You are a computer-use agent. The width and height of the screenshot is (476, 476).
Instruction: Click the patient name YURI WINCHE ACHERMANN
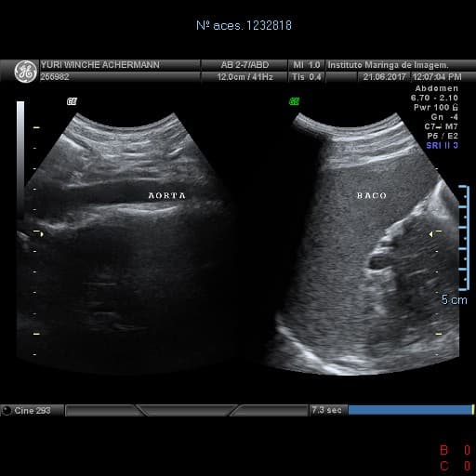click(100, 65)
